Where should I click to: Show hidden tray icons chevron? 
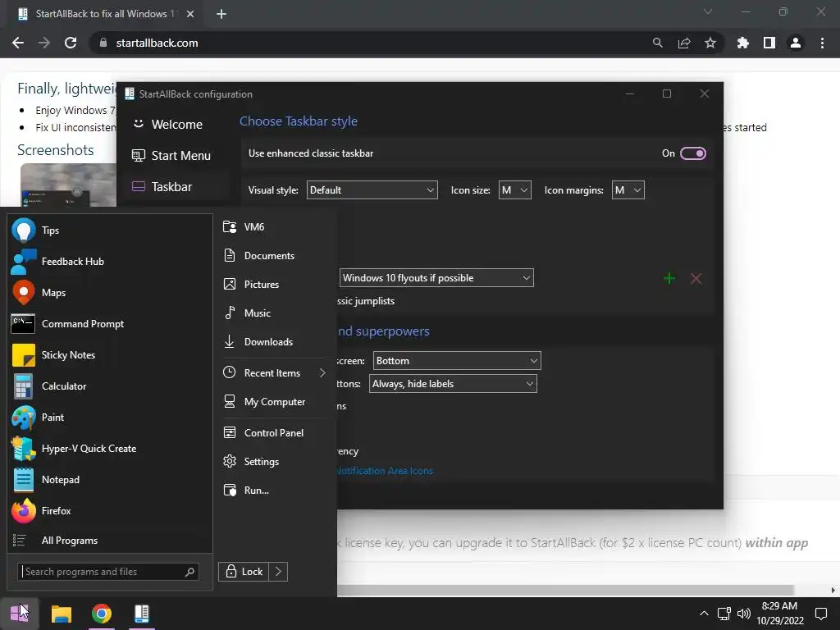click(x=704, y=614)
